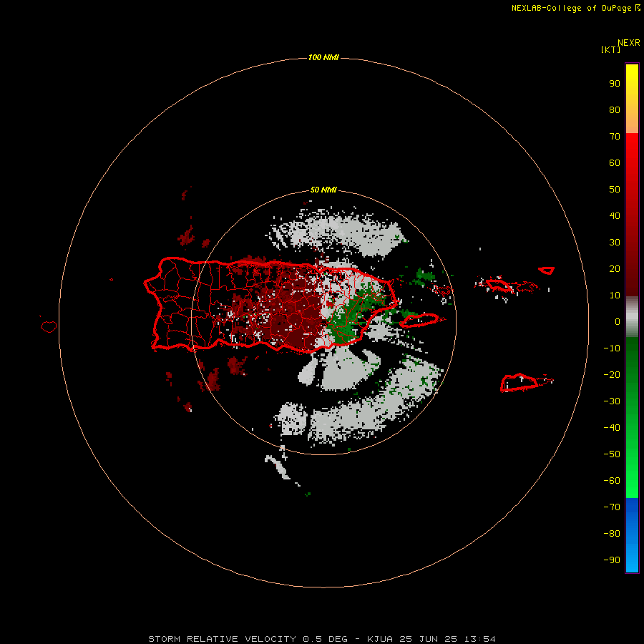Click the small triangular island outline at far east

(x=546, y=270)
